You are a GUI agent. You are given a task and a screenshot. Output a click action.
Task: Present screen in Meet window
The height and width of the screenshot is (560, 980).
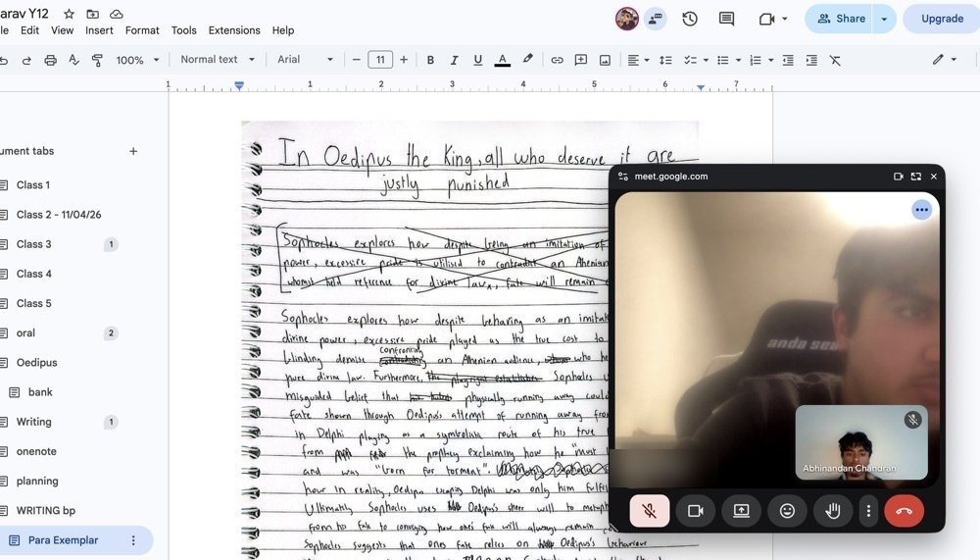741,511
